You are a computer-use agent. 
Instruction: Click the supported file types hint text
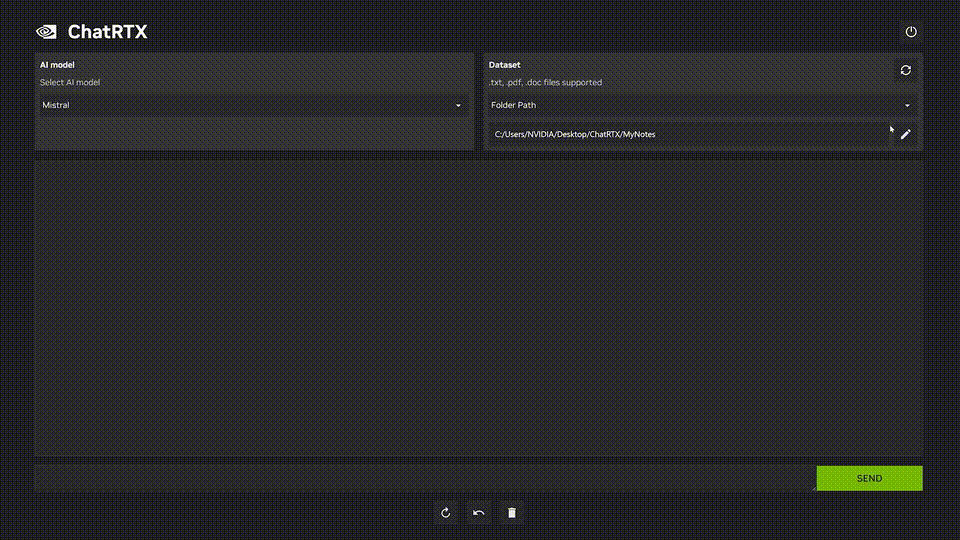[x=545, y=82]
